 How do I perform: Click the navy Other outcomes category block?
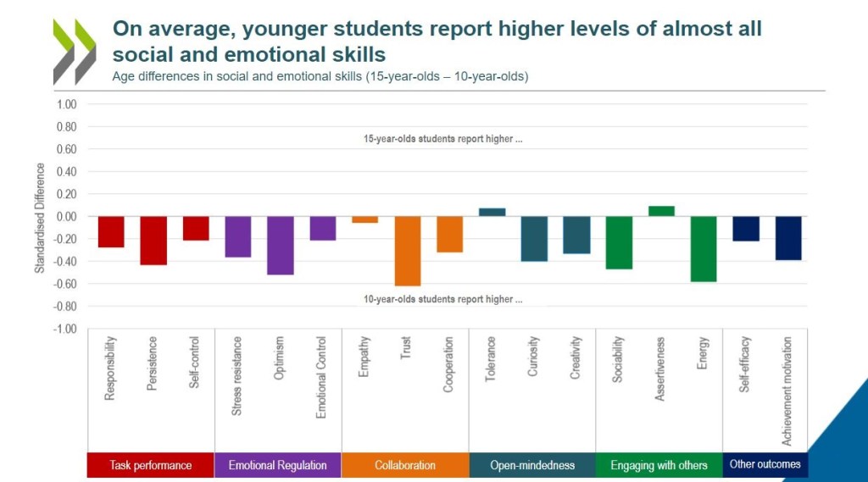(765, 464)
